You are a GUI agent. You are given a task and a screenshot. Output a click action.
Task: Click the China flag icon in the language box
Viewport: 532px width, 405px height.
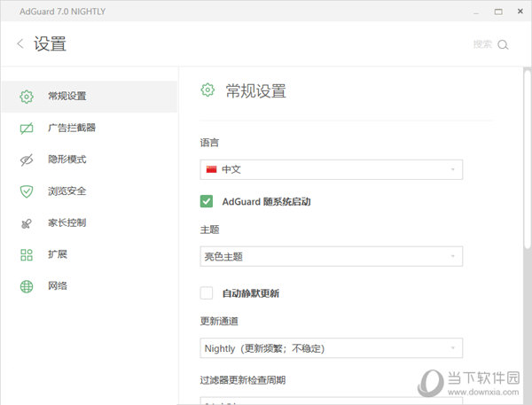pyautogui.click(x=211, y=169)
